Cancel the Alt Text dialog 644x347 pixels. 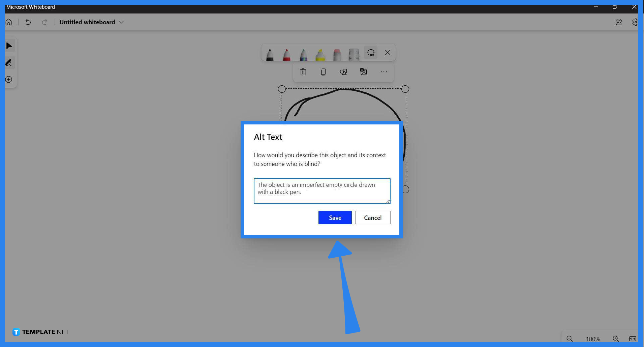click(372, 217)
